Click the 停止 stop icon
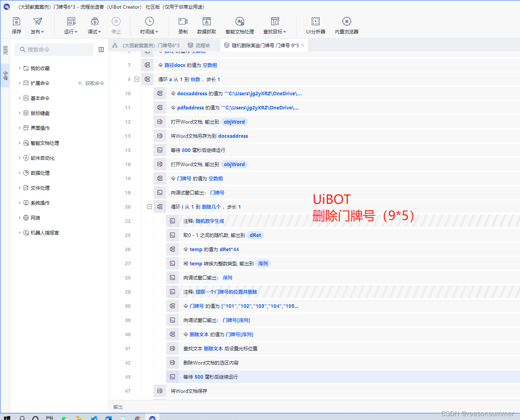The width and height of the screenshot is (520, 420). 116,22
